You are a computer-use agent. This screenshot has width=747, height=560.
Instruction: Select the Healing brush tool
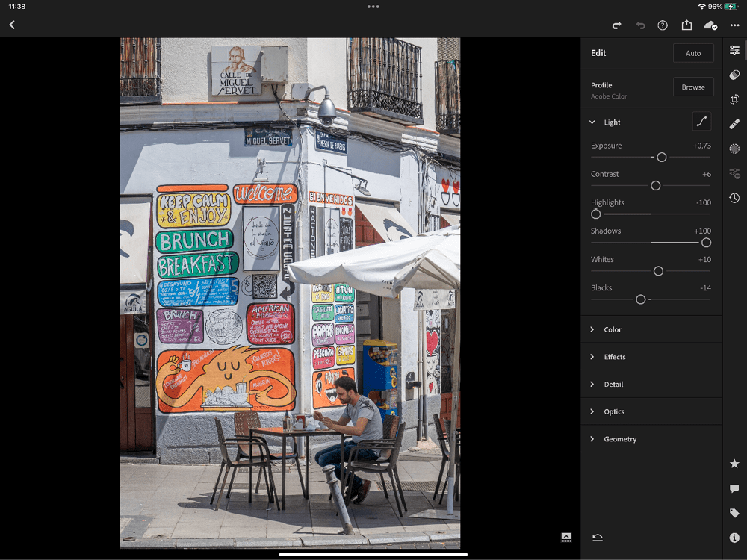pos(734,124)
